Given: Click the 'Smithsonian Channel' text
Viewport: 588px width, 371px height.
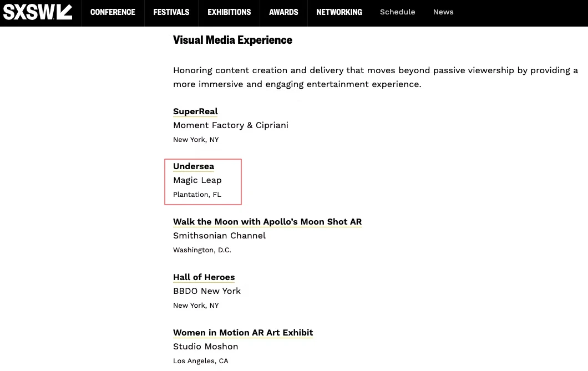Looking at the screenshot, I should [219, 235].
